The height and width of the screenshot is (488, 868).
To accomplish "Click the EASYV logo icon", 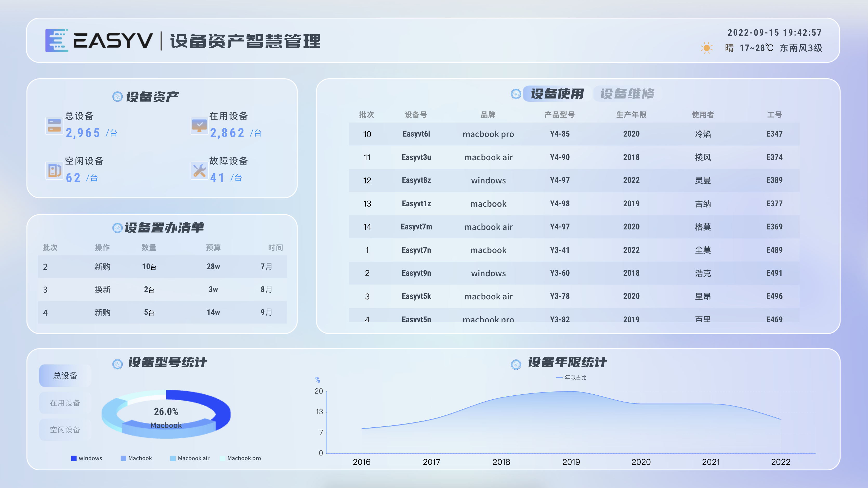I will coord(57,41).
